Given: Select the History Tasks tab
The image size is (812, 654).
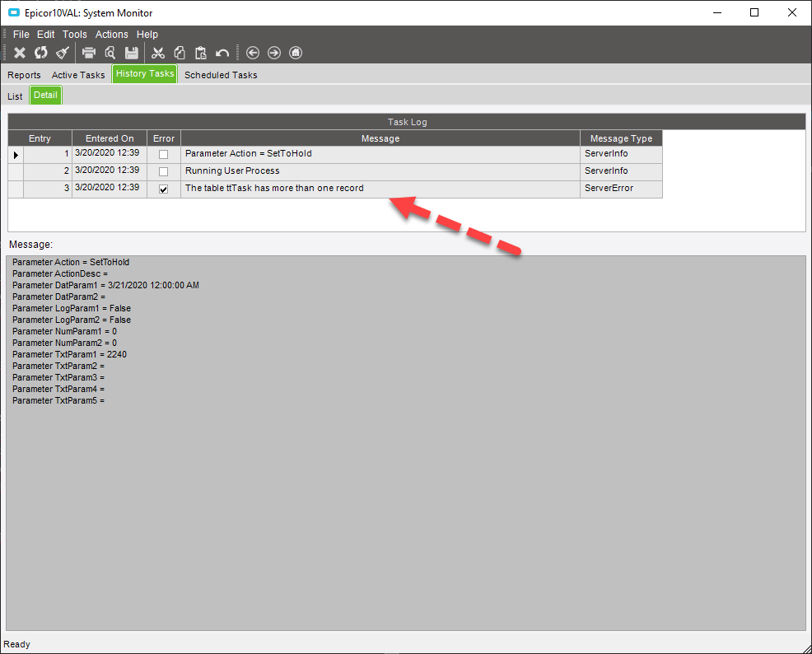Looking at the screenshot, I should click(x=145, y=73).
